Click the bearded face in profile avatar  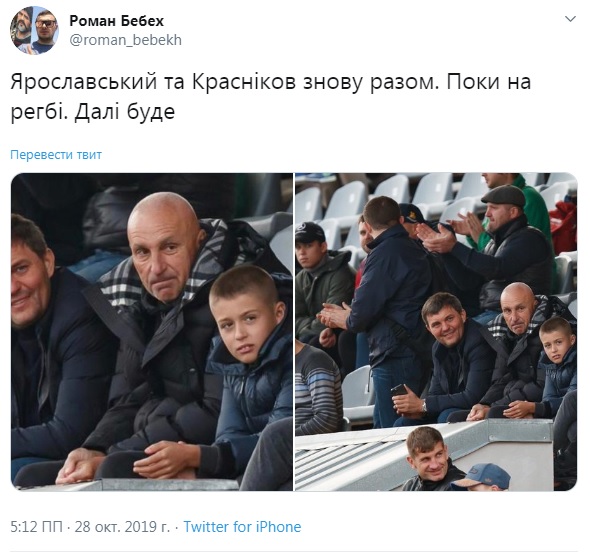21,26
